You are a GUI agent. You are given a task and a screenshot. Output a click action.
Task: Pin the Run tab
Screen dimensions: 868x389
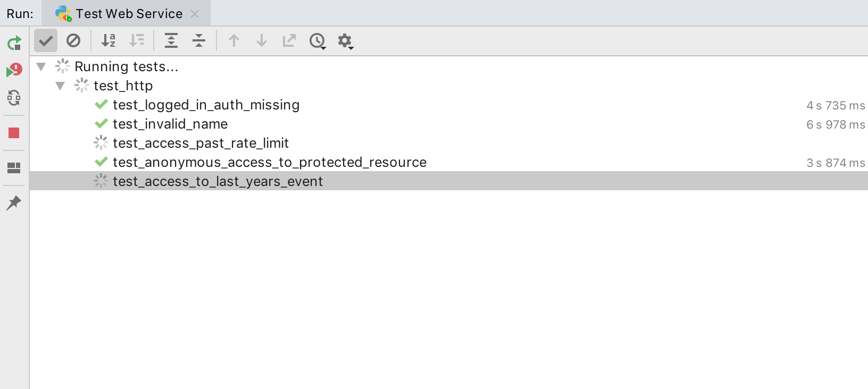(14, 202)
